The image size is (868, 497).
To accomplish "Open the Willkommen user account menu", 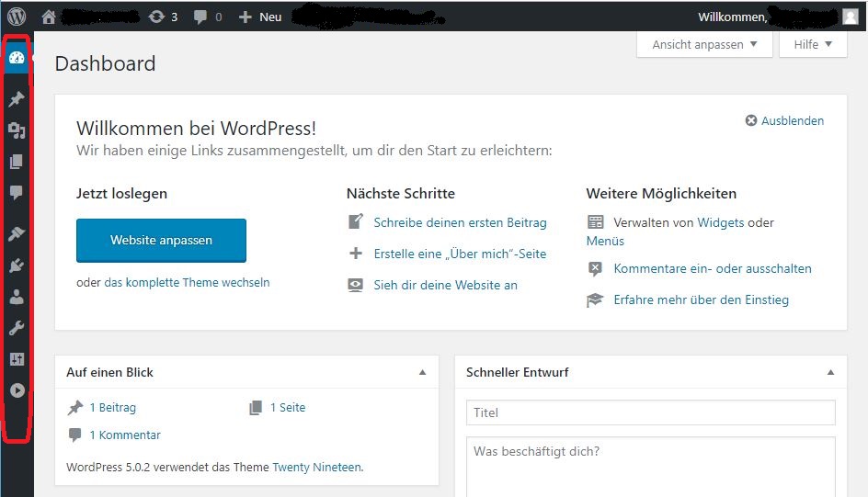I will click(x=778, y=17).
